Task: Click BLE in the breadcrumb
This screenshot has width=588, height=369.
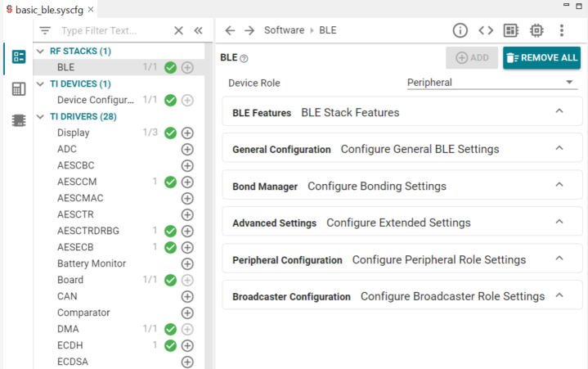Action: (x=328, y=30)
